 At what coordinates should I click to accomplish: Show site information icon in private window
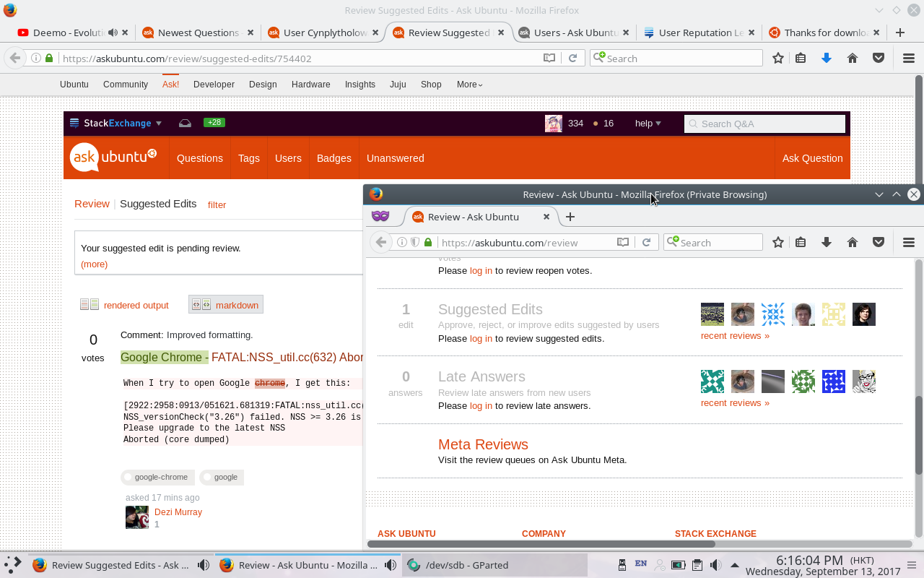[x=402, y=243]
